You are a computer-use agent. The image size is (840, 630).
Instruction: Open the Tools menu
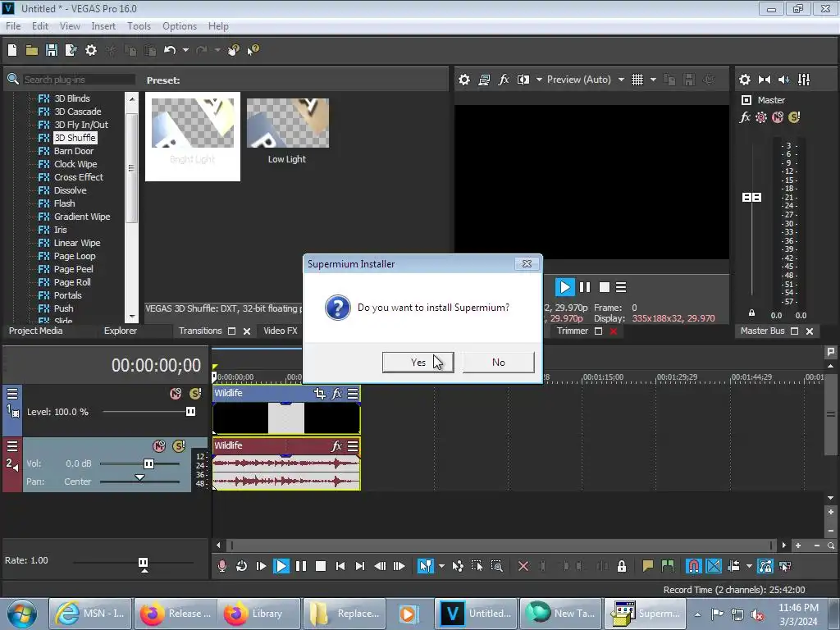point(139,26)
